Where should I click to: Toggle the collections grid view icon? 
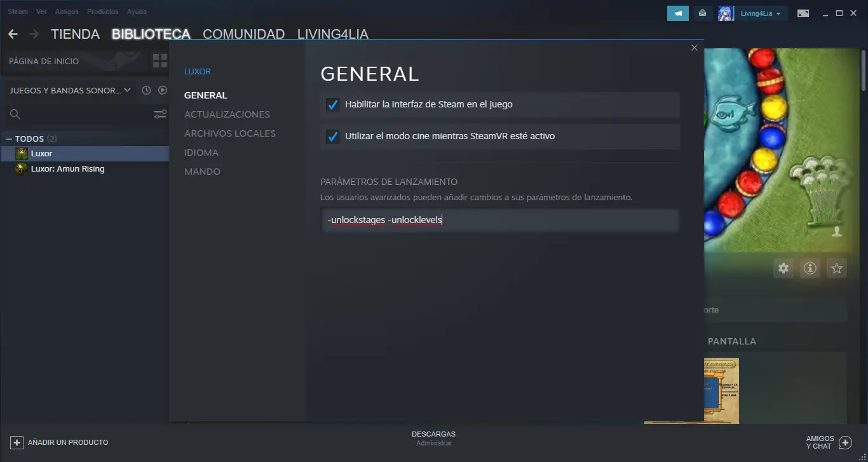tap(160, 61)
